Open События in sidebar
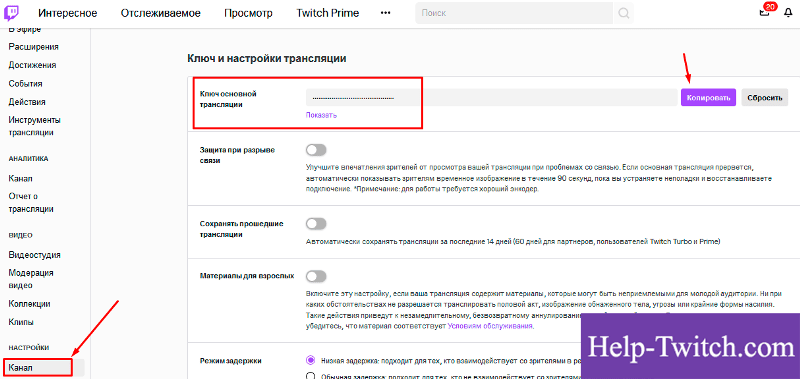Image resolution: width=800 pixels, height=379 pixels. 26,84
